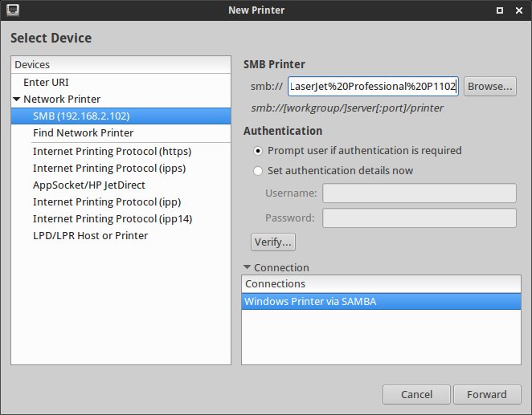Click Forward to continue

point(486,394)
